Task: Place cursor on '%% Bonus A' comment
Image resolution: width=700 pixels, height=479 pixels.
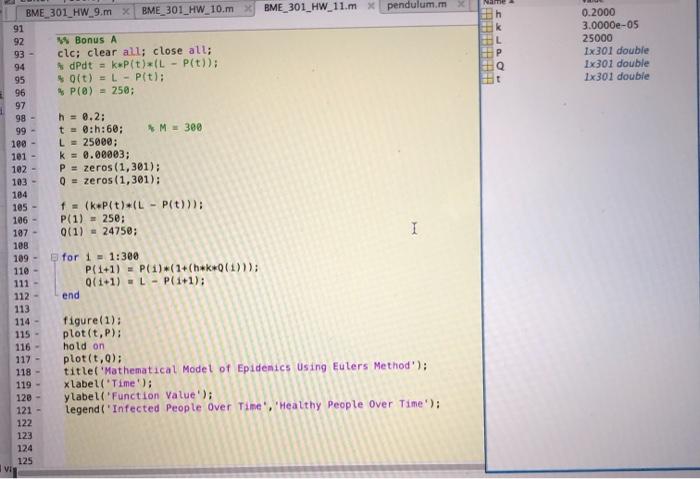Action: [87, 40]
